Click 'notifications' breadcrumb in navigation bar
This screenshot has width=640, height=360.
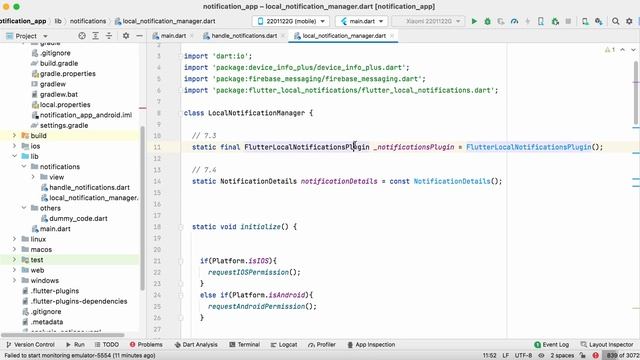coord(88,21)
